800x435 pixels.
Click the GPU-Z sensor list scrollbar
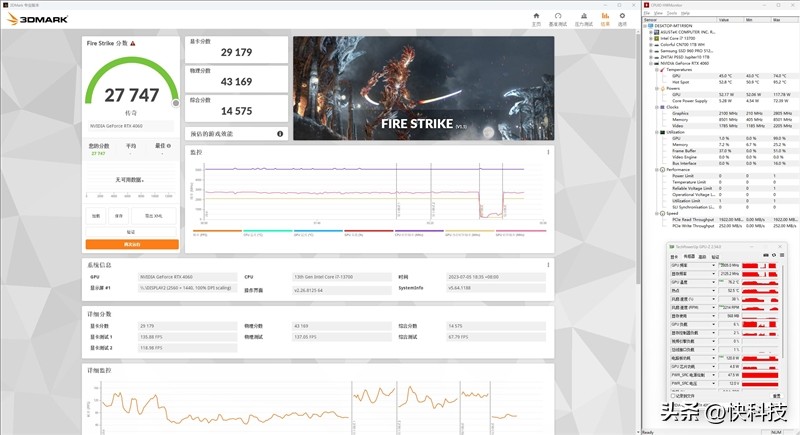(x=782, y=311)
